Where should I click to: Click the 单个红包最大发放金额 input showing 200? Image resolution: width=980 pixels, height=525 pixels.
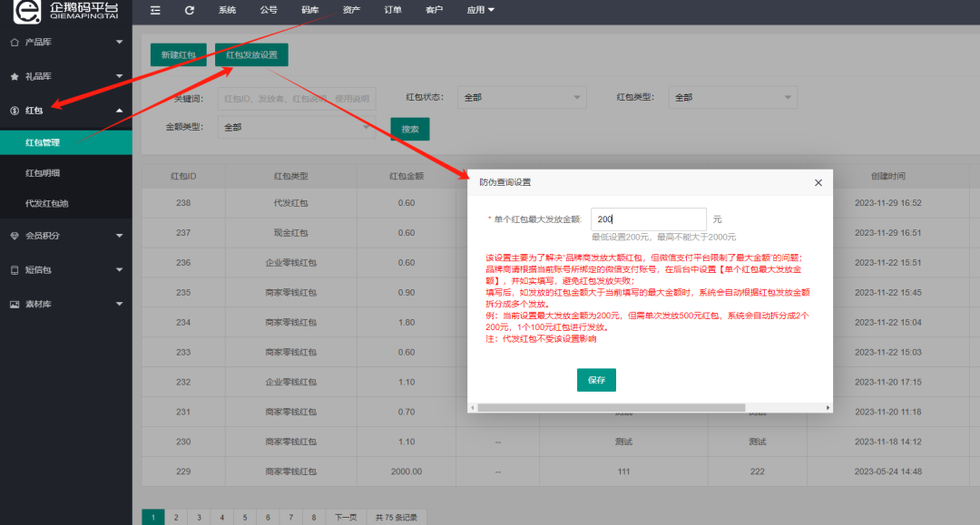pos(649,219)
